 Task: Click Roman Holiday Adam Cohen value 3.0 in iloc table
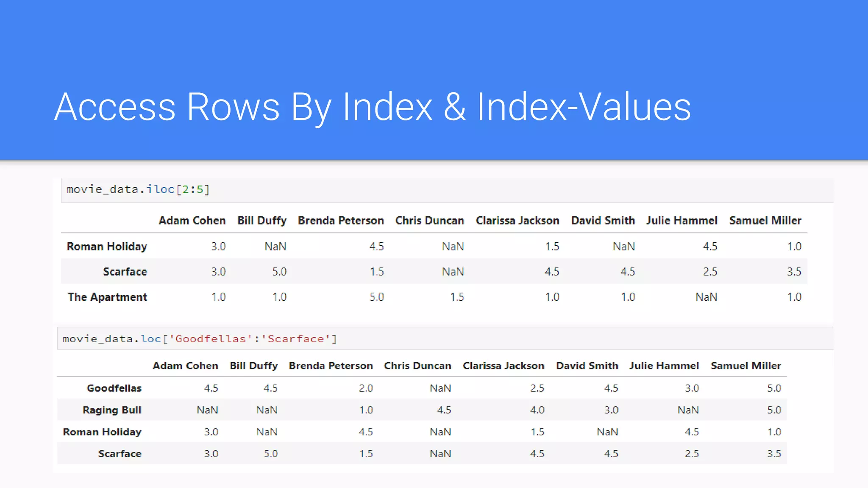(x=219, y=247)
